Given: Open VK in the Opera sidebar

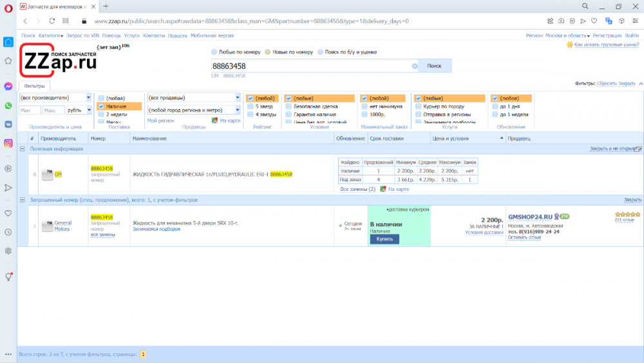Looking at the screenshot, I should point(8,124).
